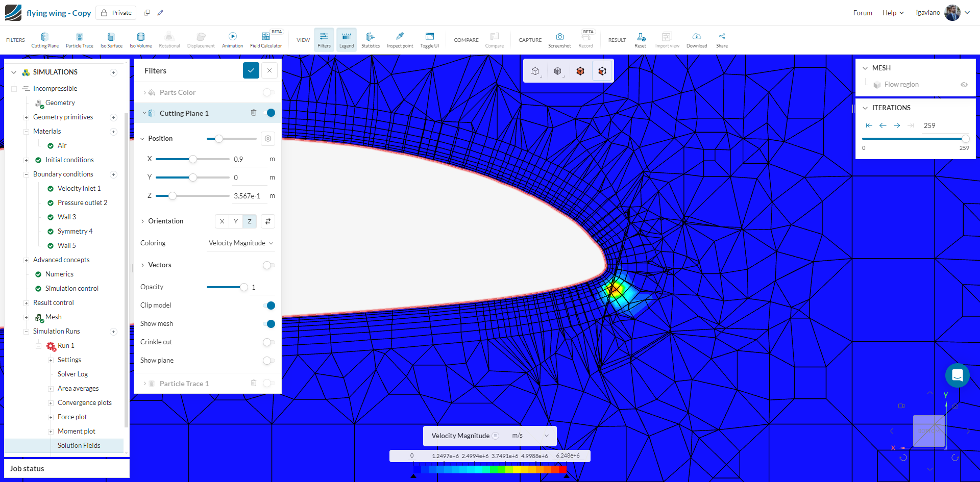Set orientation to the X axis
The width and height of the screenshot is (980, 482).
(222, 221)
